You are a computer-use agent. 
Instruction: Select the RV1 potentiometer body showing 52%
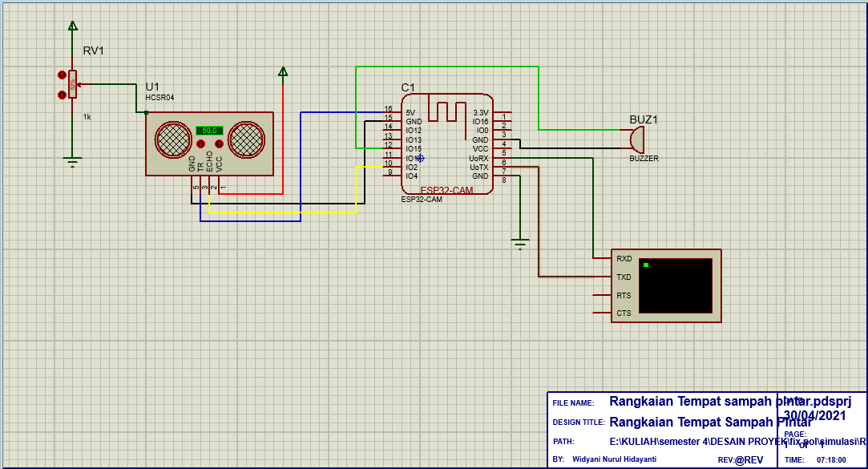[72, 85]
